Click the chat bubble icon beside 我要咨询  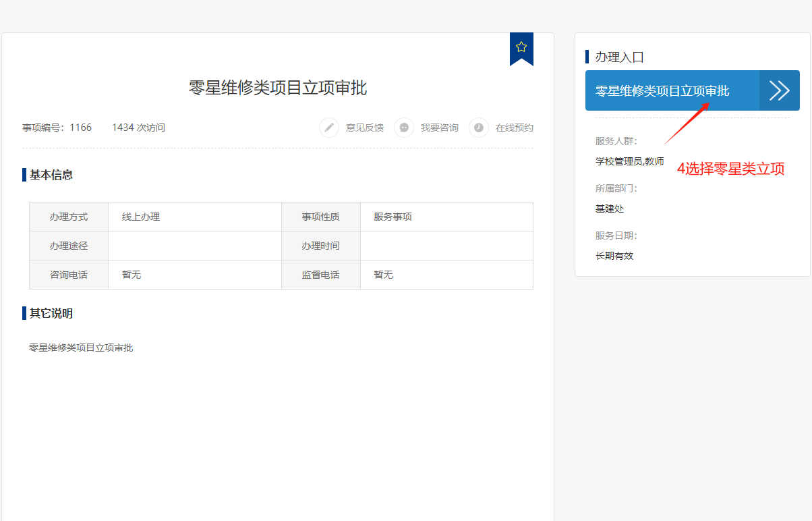click(404, 128)
